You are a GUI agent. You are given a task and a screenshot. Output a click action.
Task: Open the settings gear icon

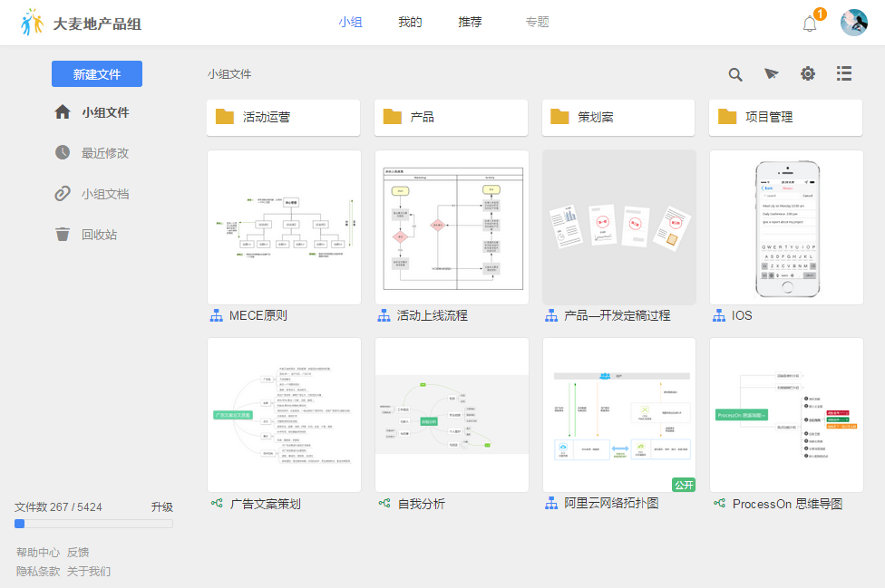point(808,74)
